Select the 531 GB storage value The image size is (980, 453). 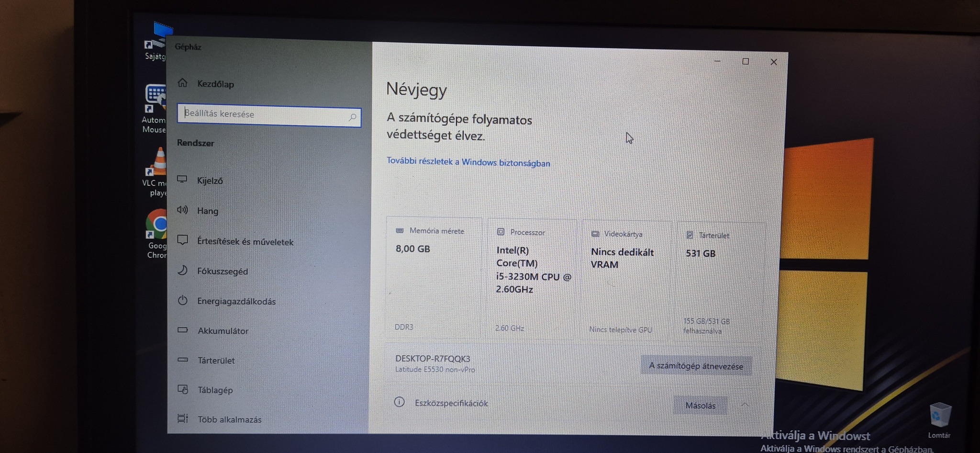point(701,253)
